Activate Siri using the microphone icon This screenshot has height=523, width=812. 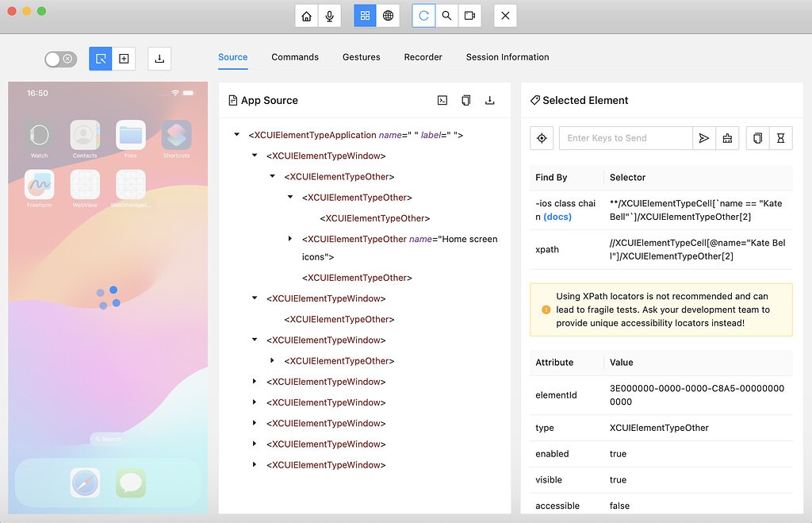(x=327, y=15)
